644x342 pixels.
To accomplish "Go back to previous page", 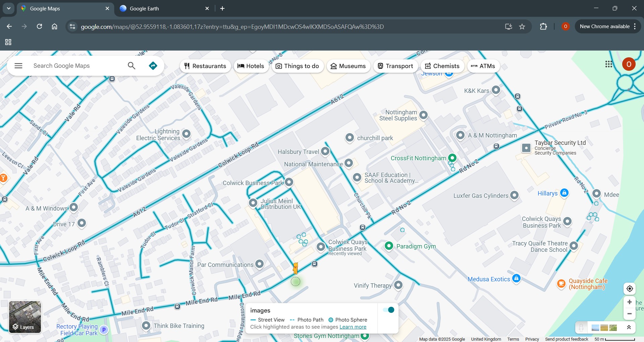I will 9,26.
